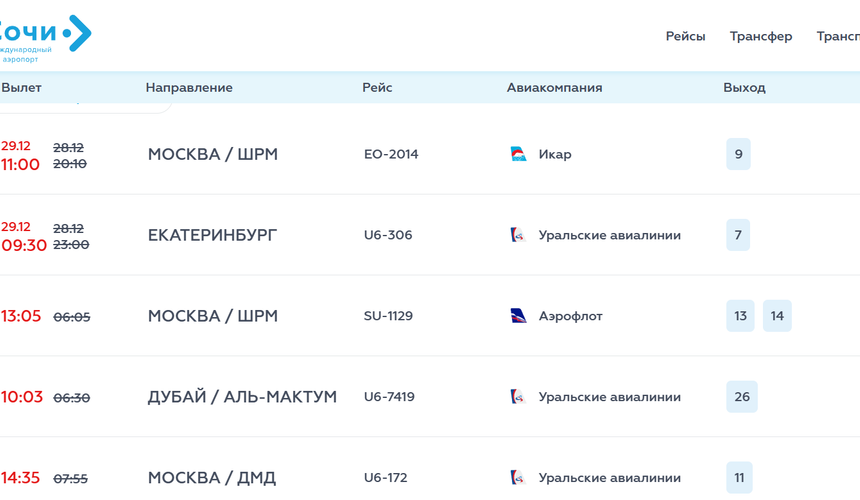Click crossed-out time 23:00
The width and height of the screenshot is (860, 500).
(x=71, y=245)
